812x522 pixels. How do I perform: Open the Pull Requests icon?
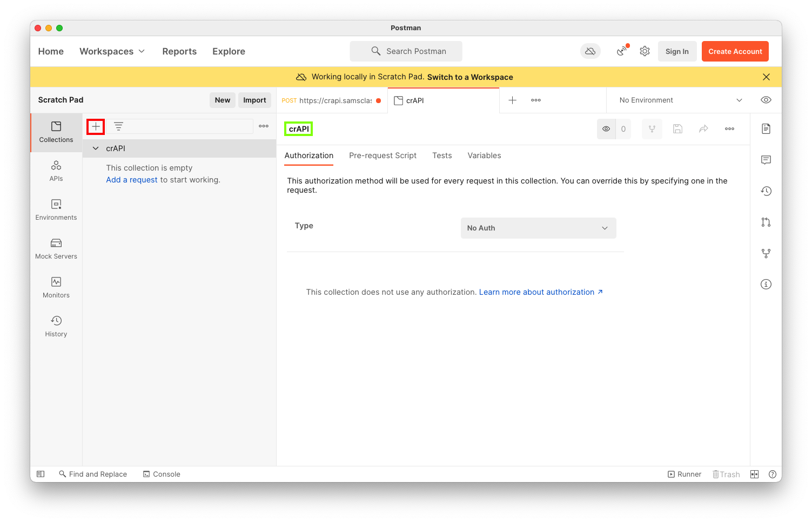(766, 222)
